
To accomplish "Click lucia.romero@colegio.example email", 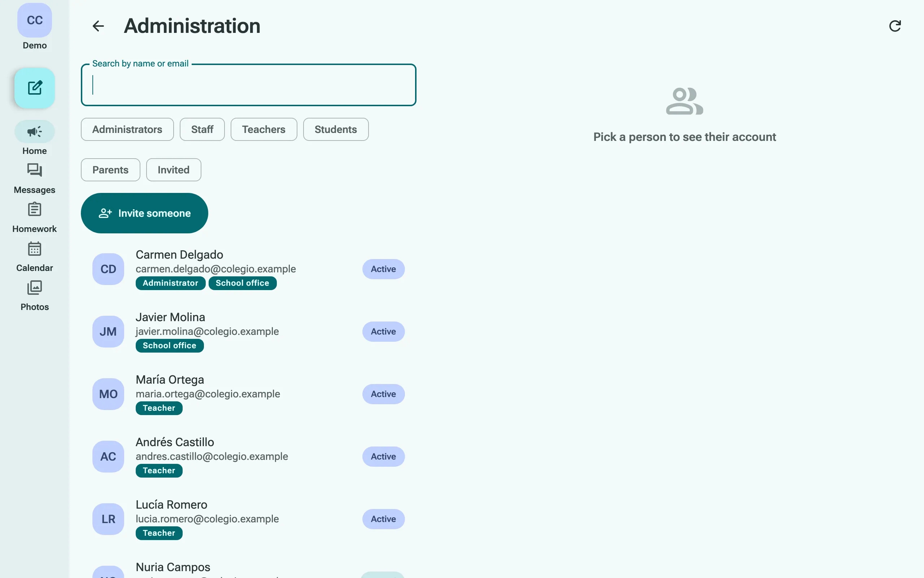I will (x=207, y=519).
